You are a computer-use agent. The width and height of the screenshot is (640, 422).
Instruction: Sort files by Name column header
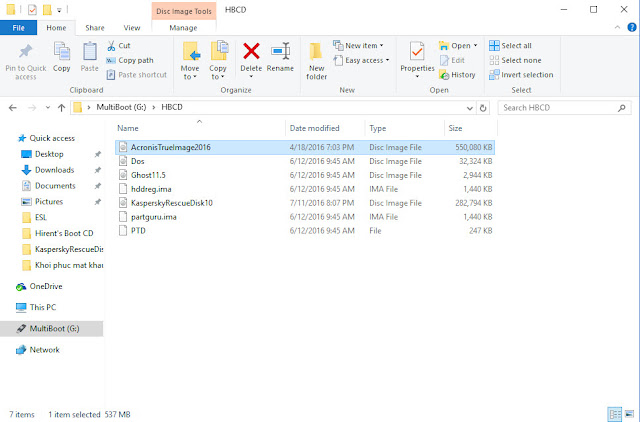point(128,128)
